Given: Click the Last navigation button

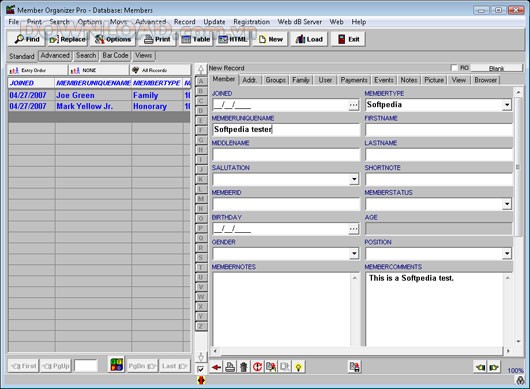Looking at the screenshot, I should (x=174, y=366).
